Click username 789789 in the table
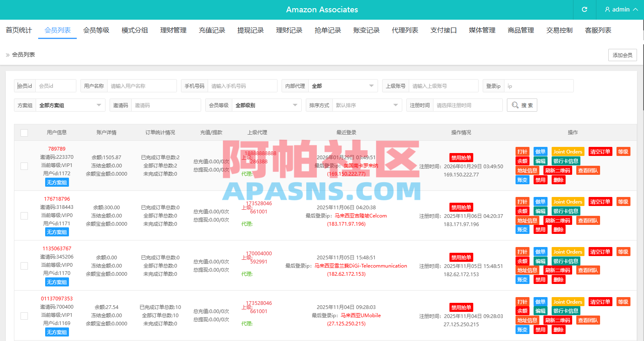Viewport: 644px width, 341px height. 57,149
